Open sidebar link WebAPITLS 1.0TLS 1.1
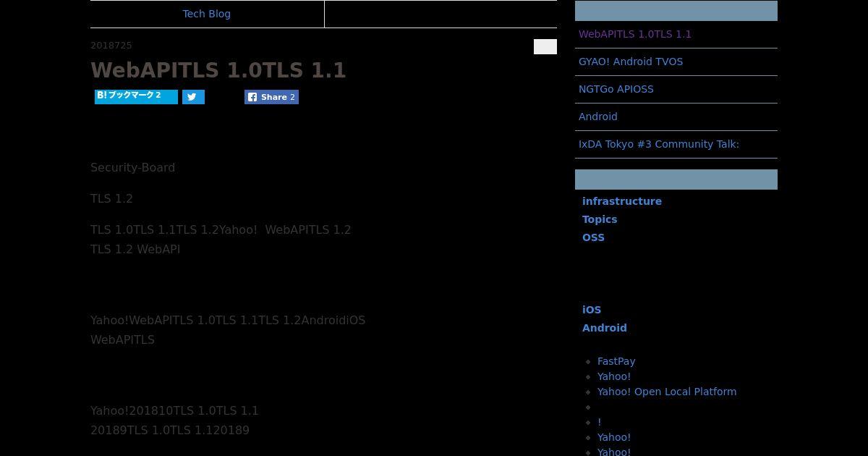868x456 pixels. [x=635, y=34]
